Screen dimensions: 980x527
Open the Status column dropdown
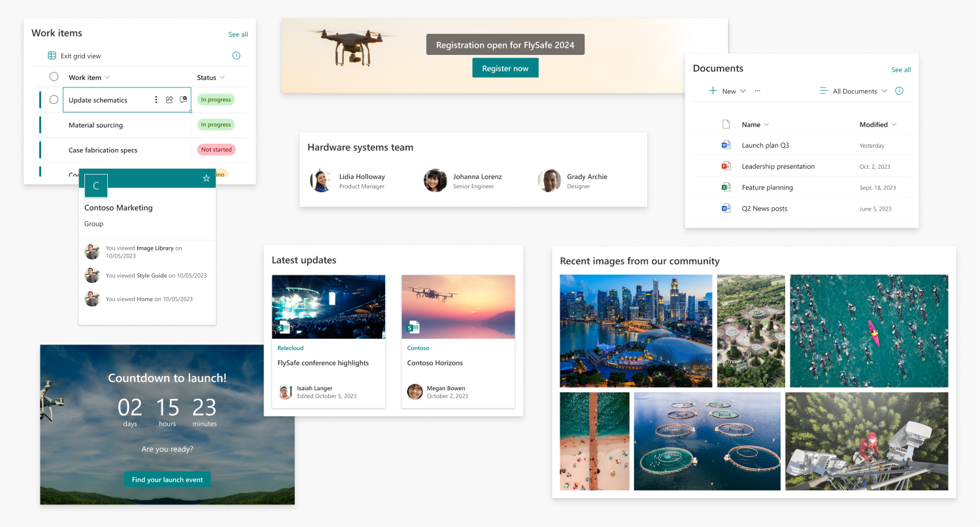click(222, 76)
